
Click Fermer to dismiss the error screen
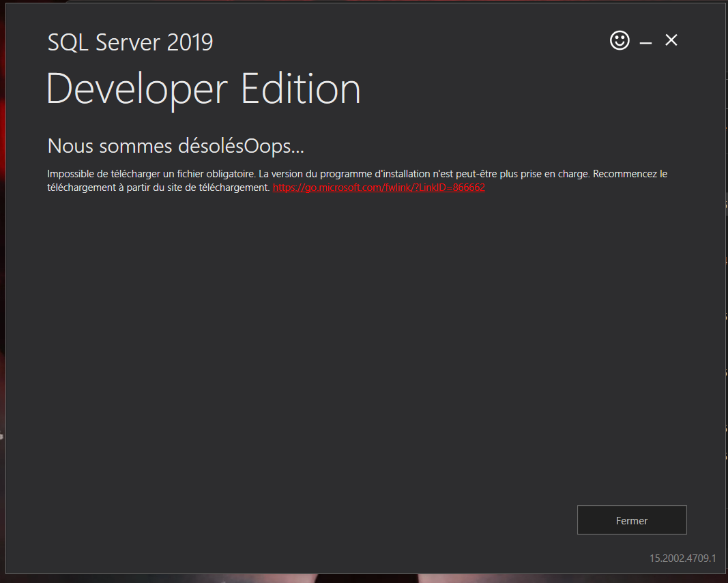[x=631, y=520]
